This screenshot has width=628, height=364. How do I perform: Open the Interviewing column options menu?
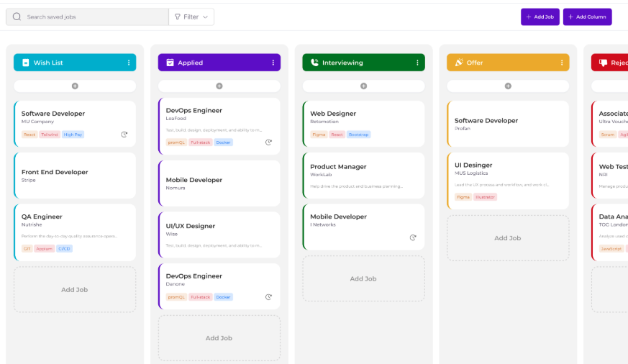[417, 63]
